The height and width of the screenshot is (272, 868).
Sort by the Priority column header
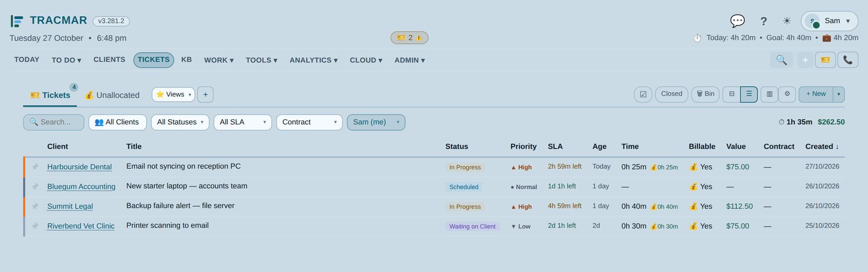pyautogui.click(x=523, y=146)
